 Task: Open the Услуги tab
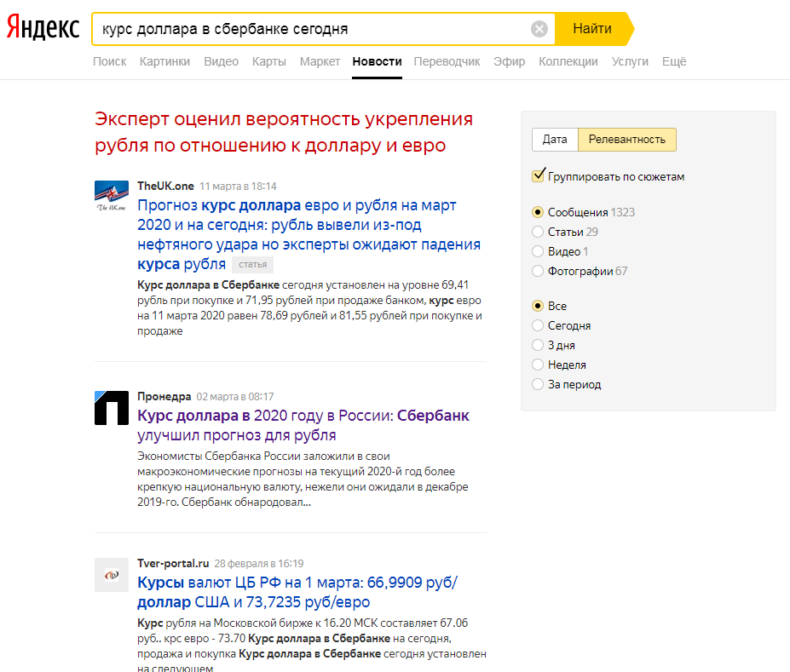[630, 61]
